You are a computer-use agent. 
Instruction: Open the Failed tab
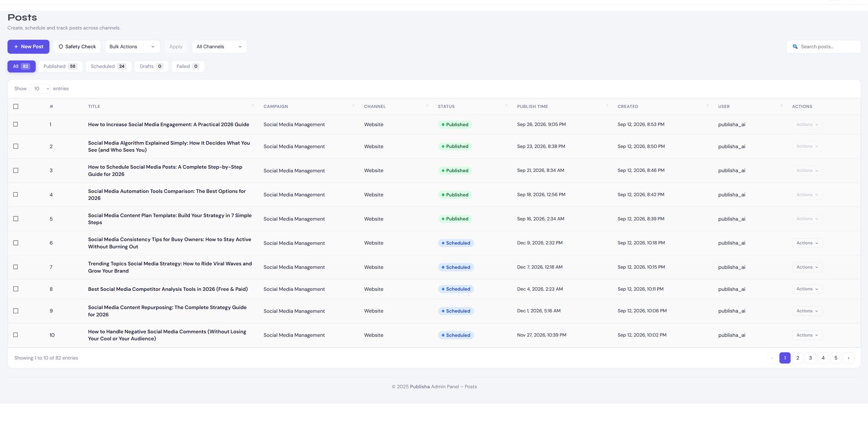tap(188, 66)
